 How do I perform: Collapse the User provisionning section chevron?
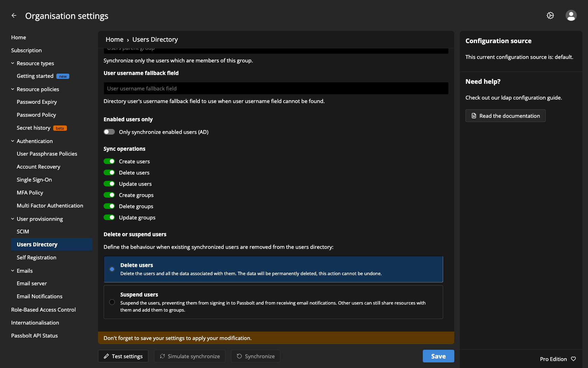click(13, 219)
